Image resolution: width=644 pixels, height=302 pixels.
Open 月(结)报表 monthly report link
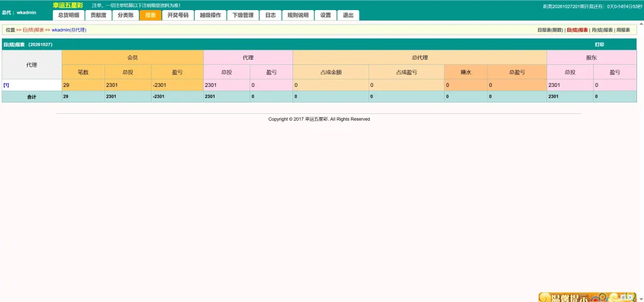[602, 30]
